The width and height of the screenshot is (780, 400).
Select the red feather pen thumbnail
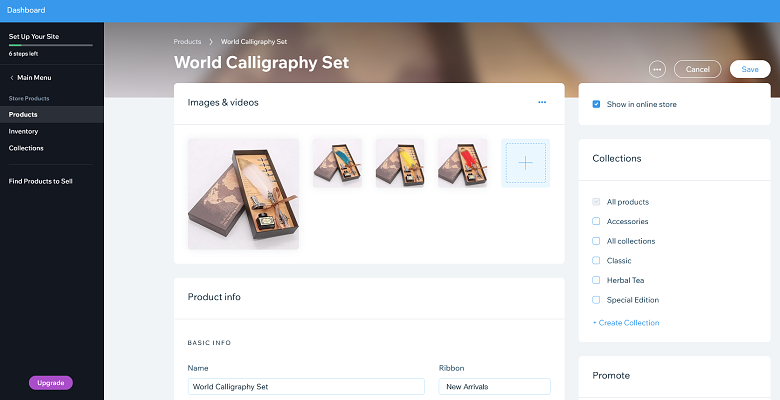coord(463,163)
